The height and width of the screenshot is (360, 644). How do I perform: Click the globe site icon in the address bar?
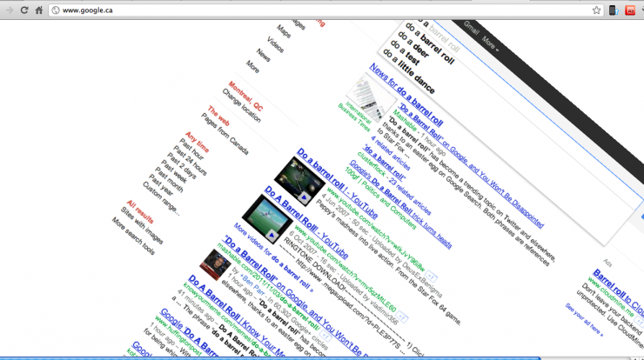pos(56,10)
